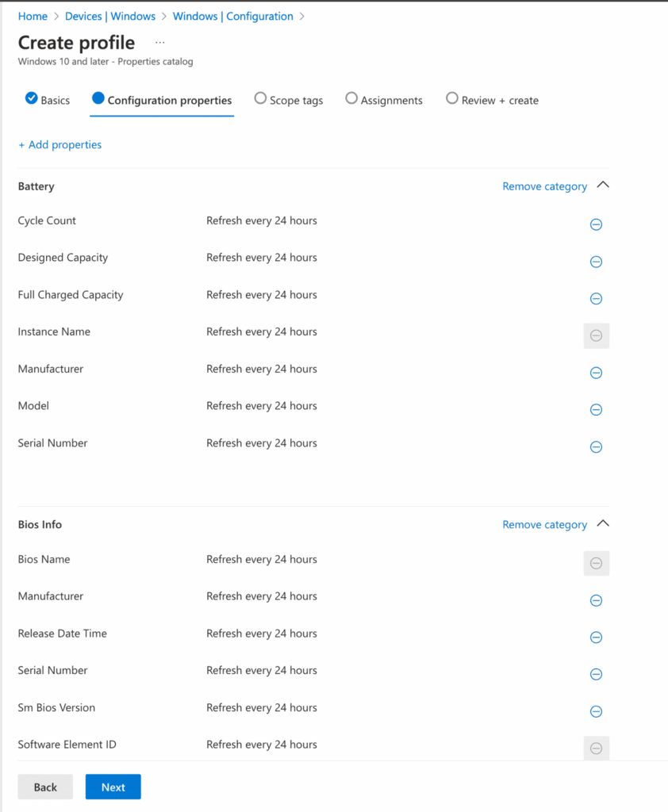Image resolution: width=668 pixels, height=812 pixels.
Task: Collapse the Battery category
Action: pyautogui.click(x=603, y=186)
